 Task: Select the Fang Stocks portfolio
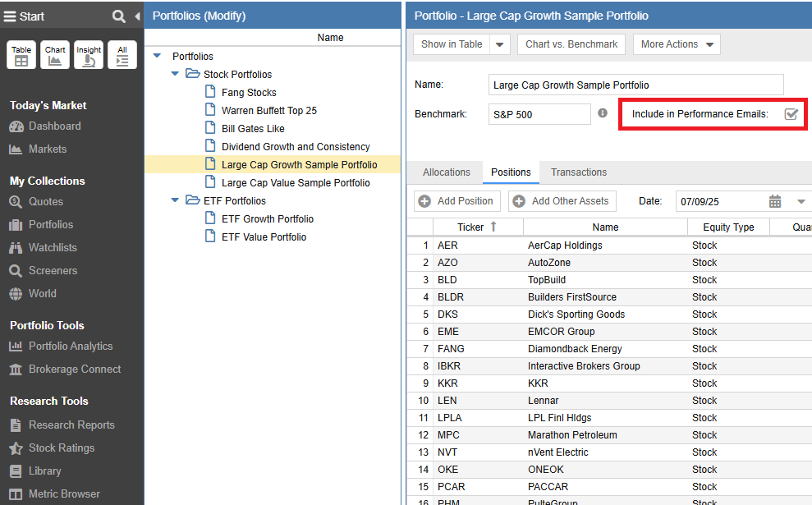249,93
